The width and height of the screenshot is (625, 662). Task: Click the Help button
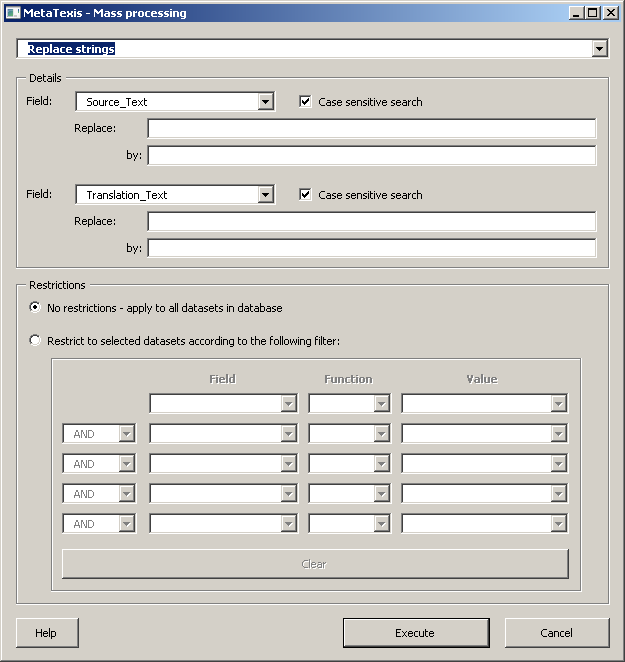click(x=47, y=633)
